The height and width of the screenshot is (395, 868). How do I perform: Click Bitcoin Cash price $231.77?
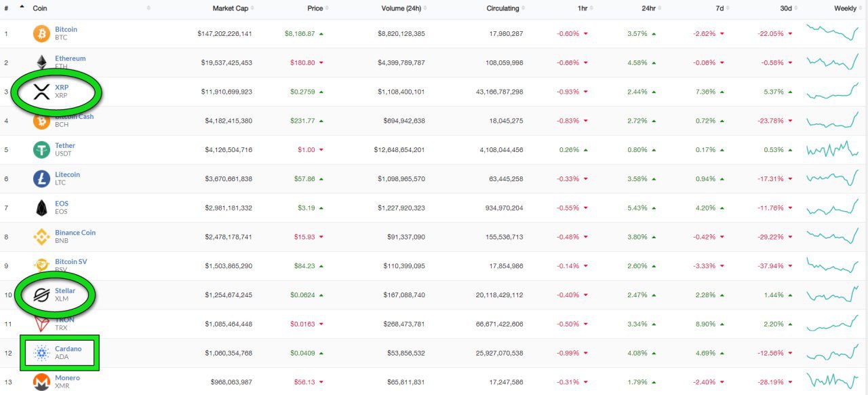(x=302, y=121)
